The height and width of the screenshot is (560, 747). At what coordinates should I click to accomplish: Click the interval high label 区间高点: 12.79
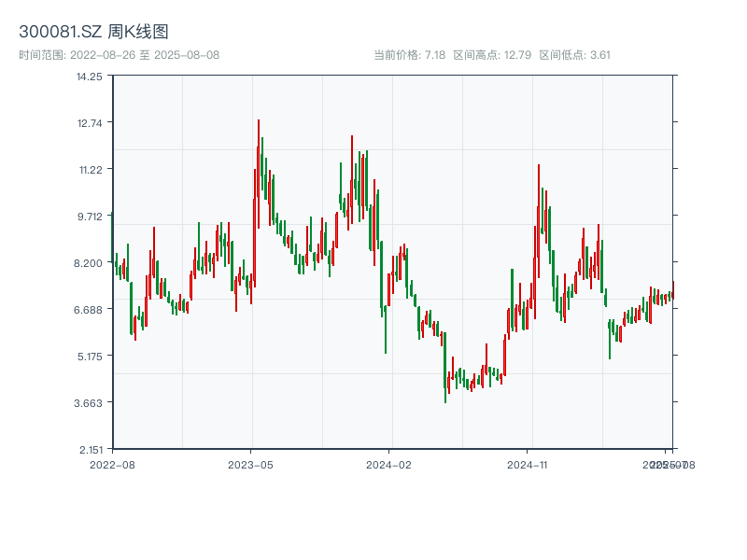(492, 55)
